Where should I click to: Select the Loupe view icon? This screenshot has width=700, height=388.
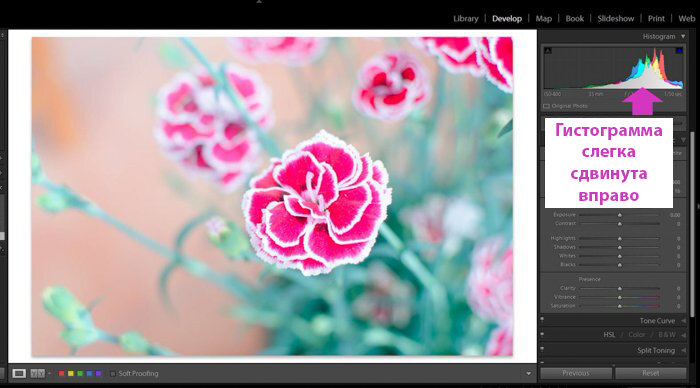[x=19, y=373]
